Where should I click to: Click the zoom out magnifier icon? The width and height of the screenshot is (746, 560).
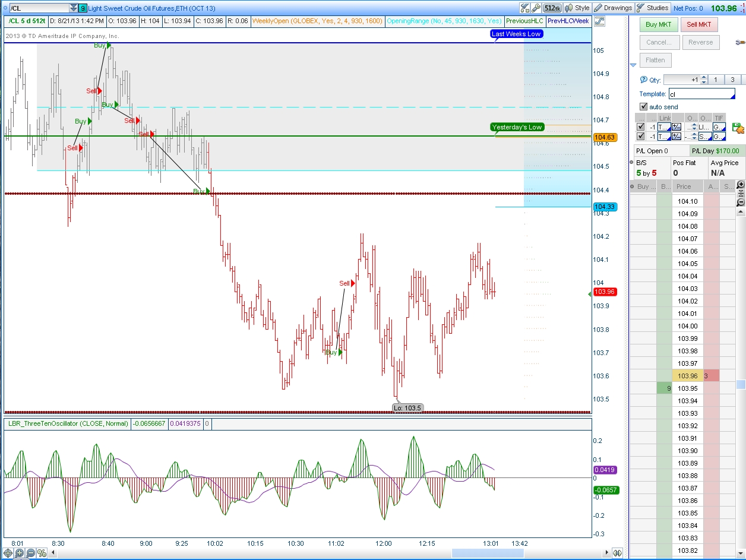pos(31,553)
